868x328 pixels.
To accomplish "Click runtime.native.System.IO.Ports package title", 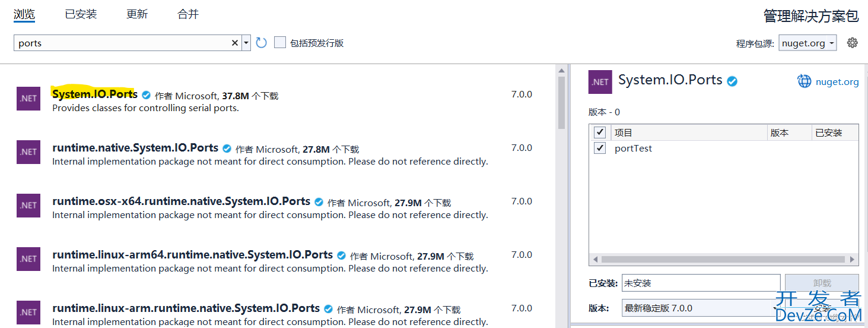I will [x=135, y=148].
